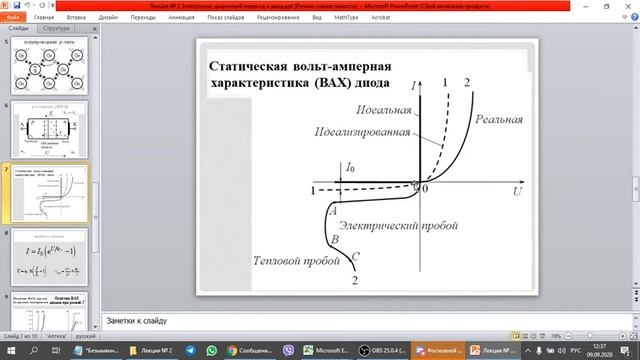
Task: Select slide 7 thumbnail with diode curve
Action: click(x=49, y=194)
